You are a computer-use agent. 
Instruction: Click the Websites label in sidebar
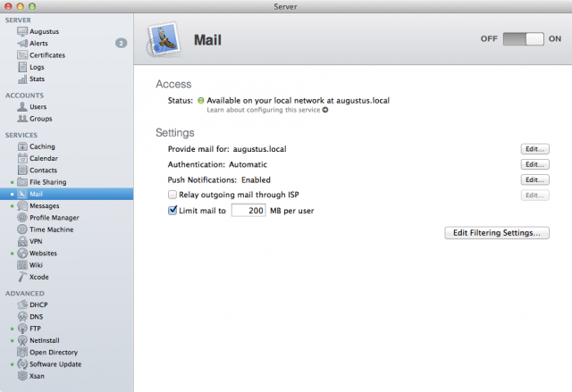[43, 254]
